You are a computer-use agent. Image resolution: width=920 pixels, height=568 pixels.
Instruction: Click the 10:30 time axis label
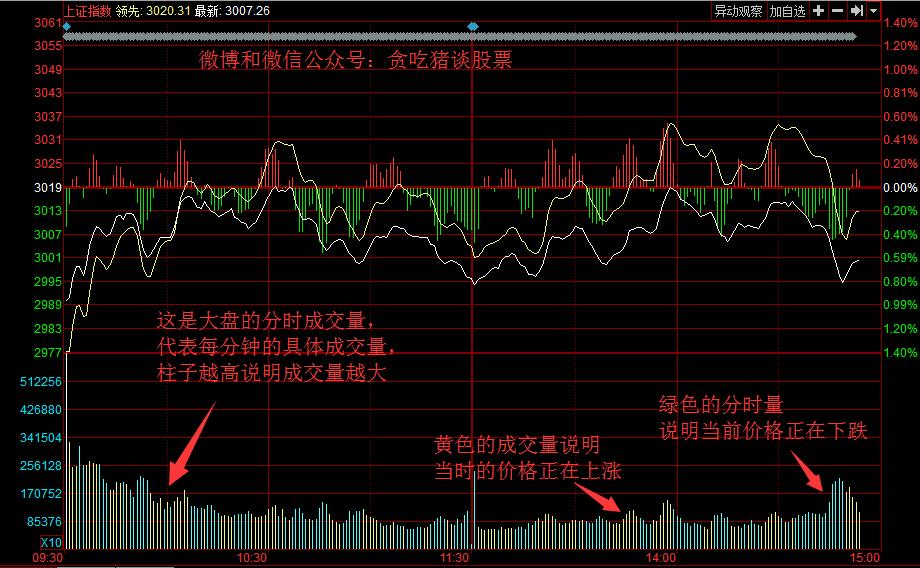pyautogui.click(x=252, y=557)
